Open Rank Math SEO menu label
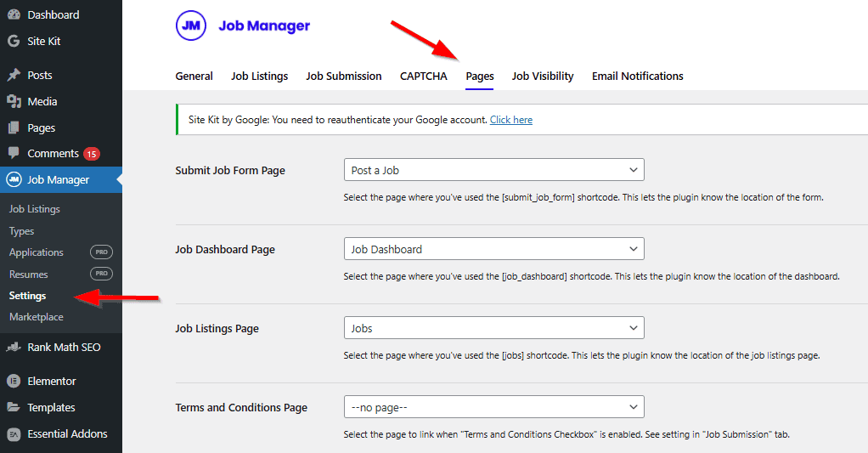868x453 pixels. (65, 348)
